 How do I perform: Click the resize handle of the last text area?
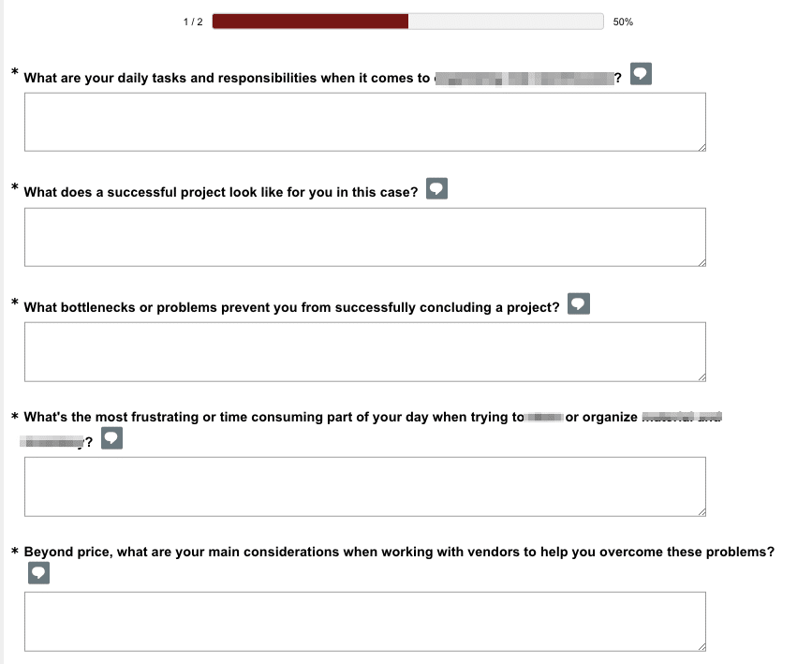tap(701, 646)
